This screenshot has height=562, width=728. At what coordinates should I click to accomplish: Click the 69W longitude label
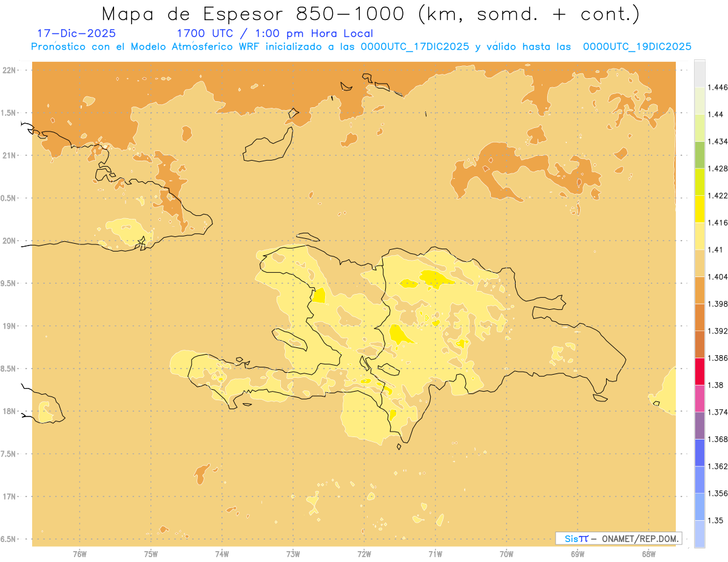[x=578, y=554]
